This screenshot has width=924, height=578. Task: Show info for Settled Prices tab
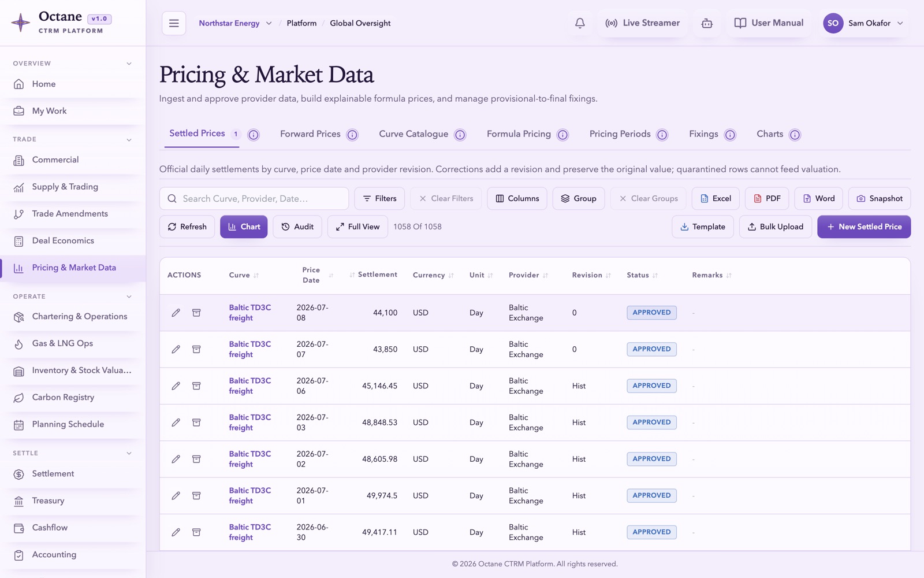pyautogui.click(x=254, y=135)
